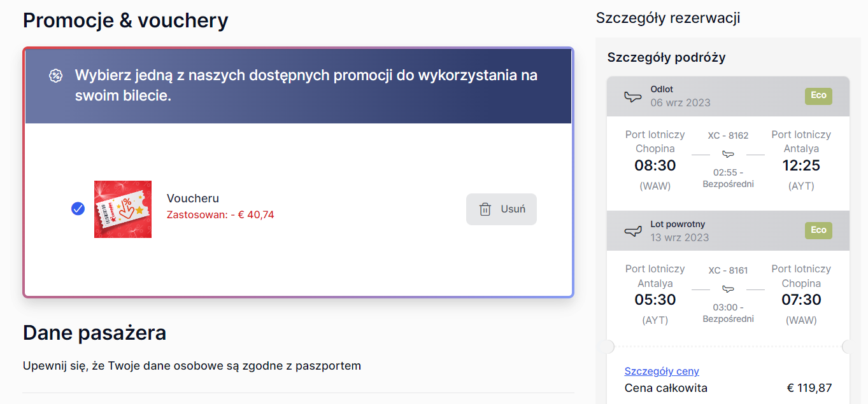Click flight number 'XC - 8162'

pos(728,136)
